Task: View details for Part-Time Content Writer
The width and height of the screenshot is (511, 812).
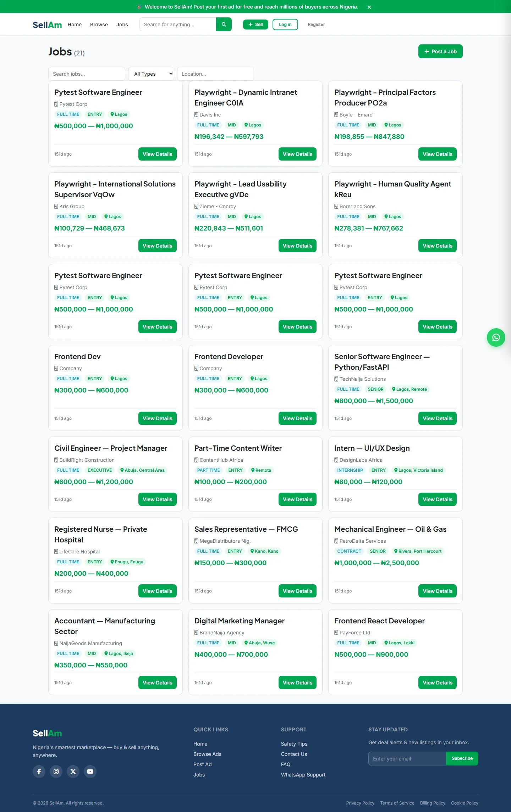Action: pos(297,499)
